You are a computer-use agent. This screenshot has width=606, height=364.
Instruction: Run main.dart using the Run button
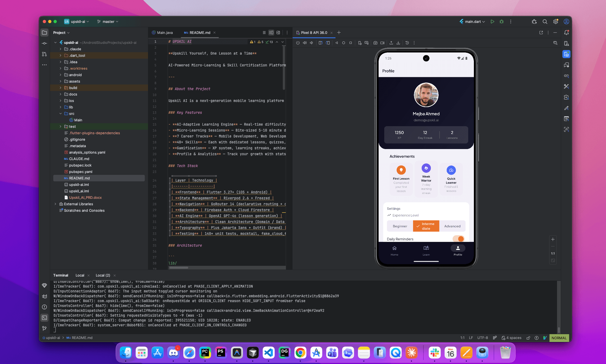pos(492,22)
